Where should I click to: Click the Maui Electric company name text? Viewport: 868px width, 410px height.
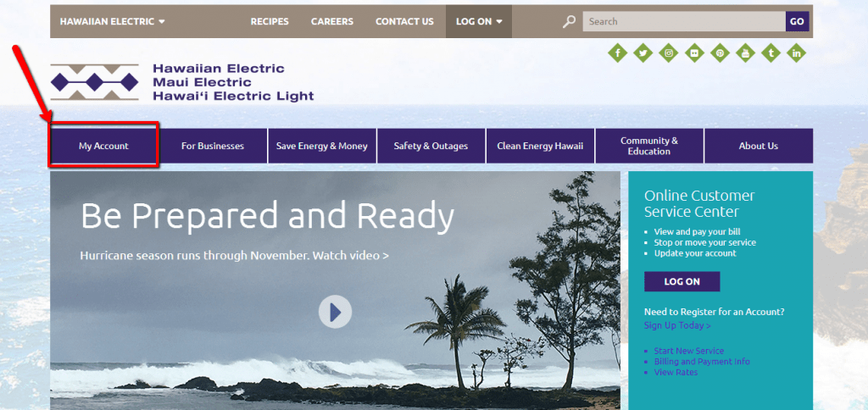[202, 82]
